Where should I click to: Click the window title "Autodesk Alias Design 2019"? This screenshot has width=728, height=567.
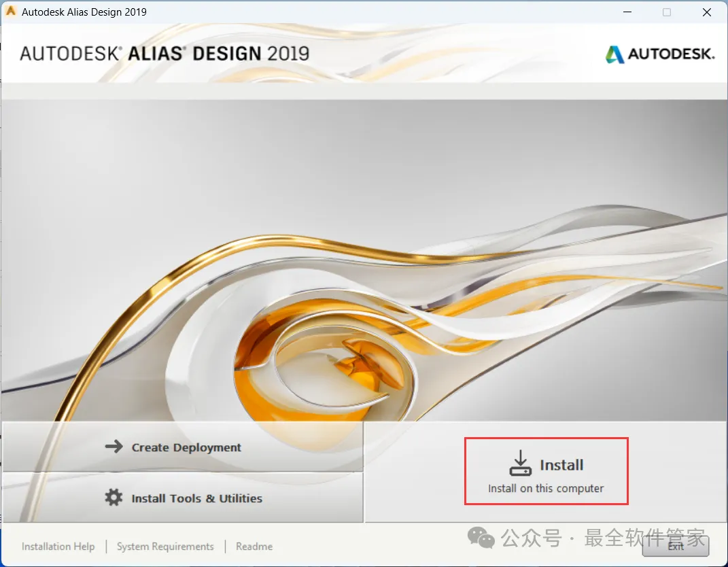pyautogui.click(x=84, y=12)
